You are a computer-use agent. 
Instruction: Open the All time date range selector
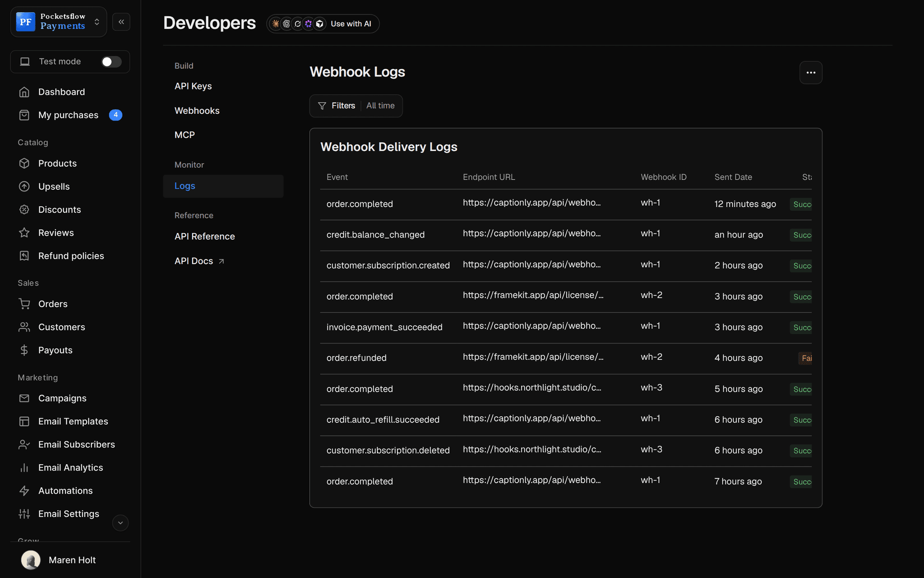click(380, 106)
